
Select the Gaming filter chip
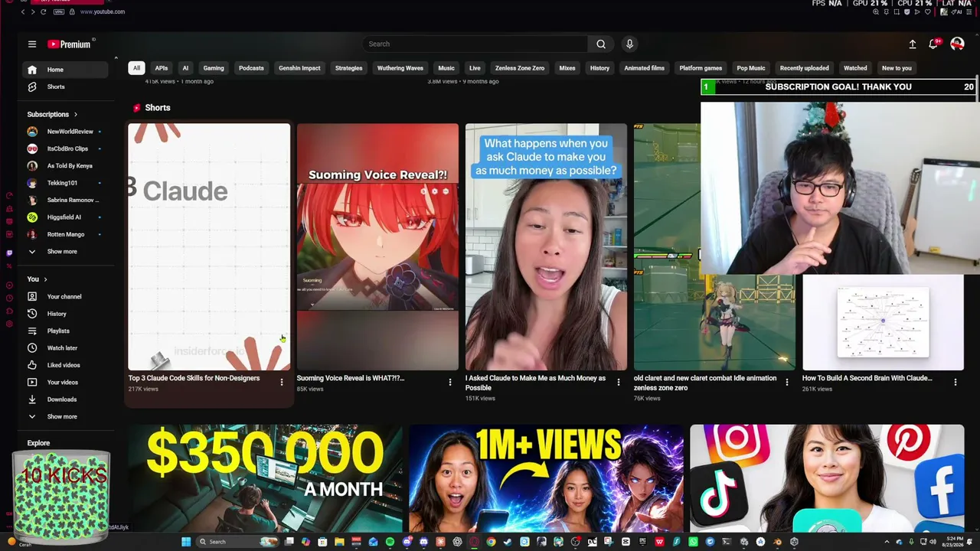[214, 68]
